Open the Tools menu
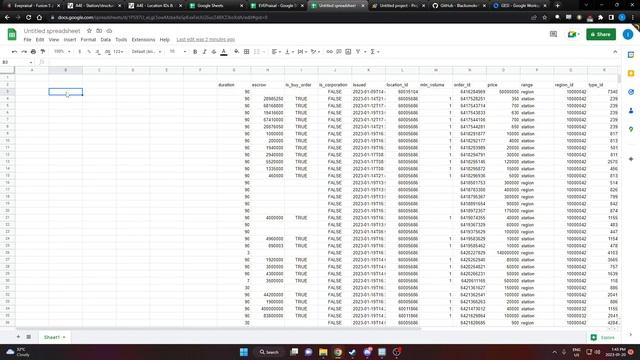This screenshot has width=640, height=360. click(121, 40)
